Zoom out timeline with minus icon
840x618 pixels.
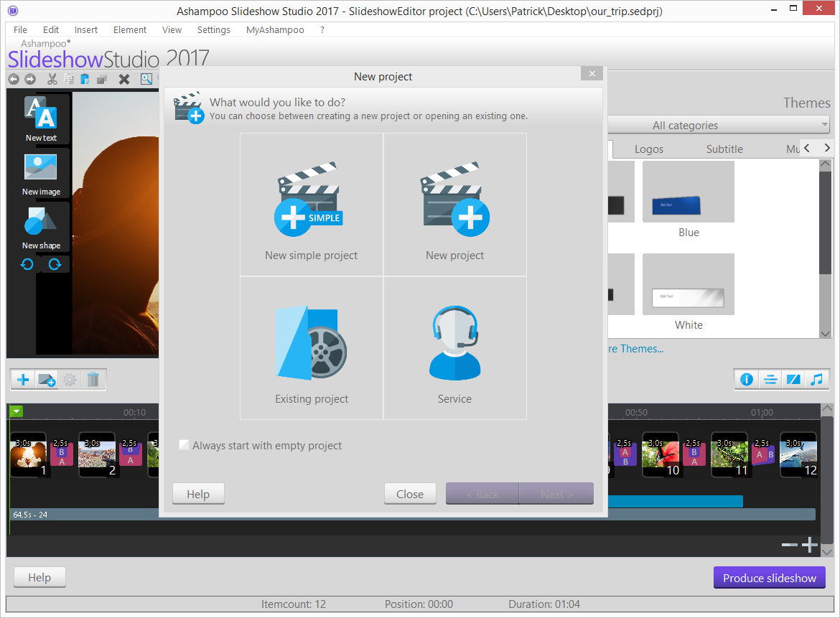(x=790, y=546)
